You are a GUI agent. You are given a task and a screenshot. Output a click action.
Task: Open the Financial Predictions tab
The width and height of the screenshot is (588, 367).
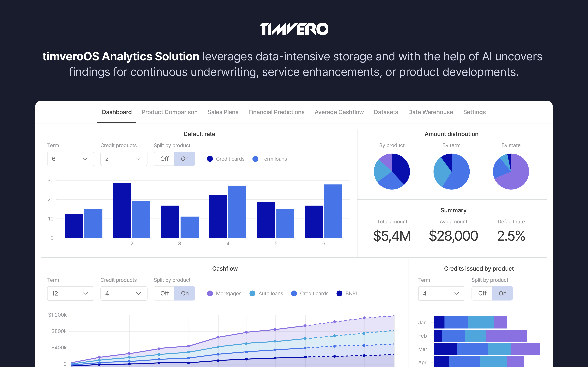pyautogui.click(x=276, y=112)
